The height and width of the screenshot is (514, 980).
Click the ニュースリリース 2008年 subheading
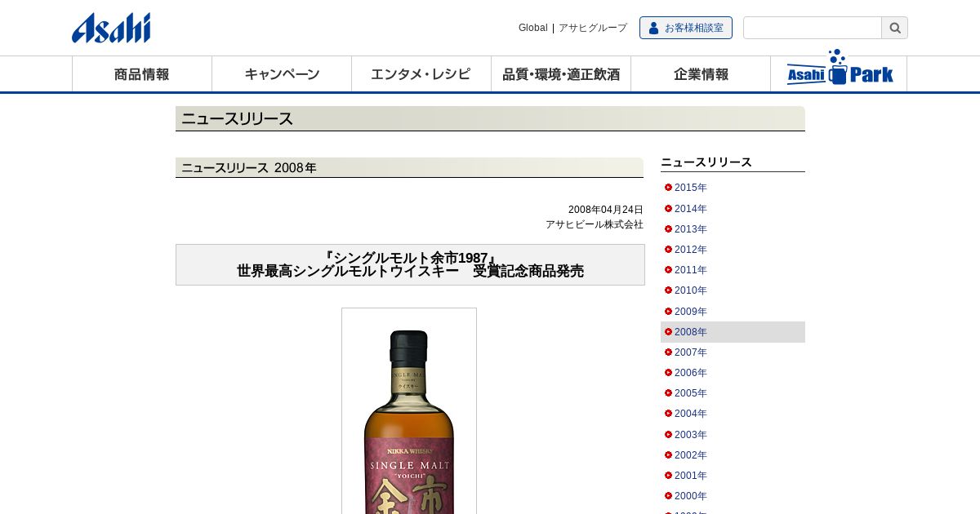point(409,167)
